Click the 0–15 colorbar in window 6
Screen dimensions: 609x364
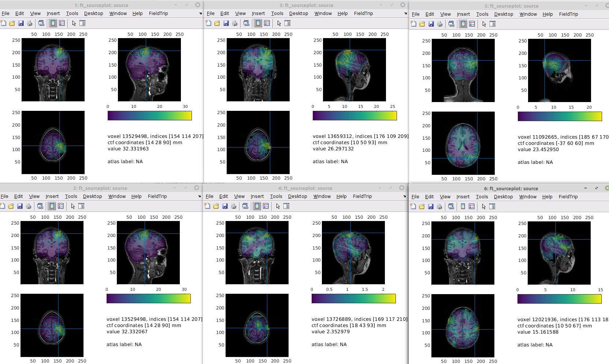559,299
